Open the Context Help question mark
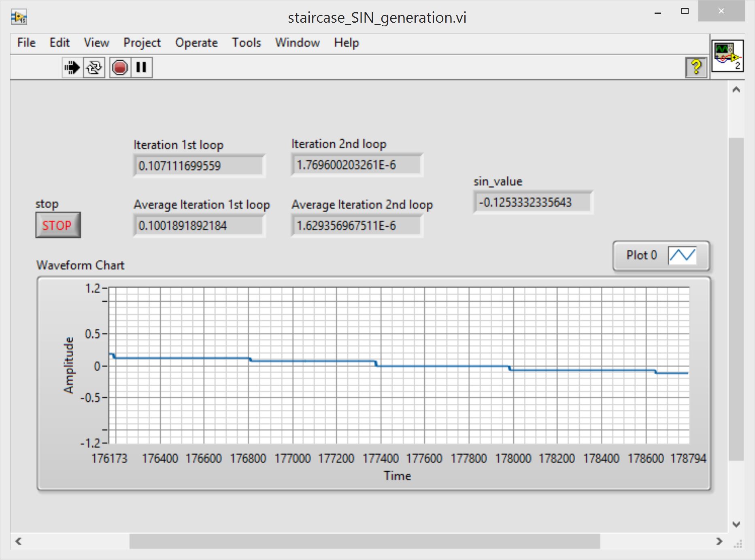Viewport: 755px width, 560px height. [696, 67]
